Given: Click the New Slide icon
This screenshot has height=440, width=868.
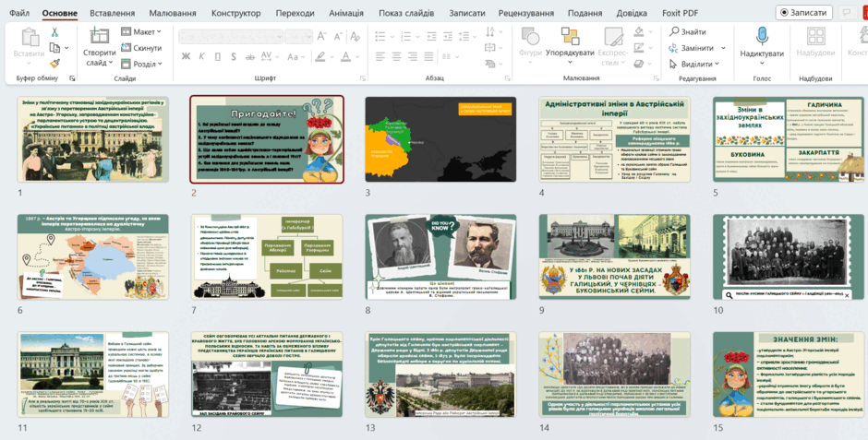Looking at the screenshot, I should click(100, 35).
